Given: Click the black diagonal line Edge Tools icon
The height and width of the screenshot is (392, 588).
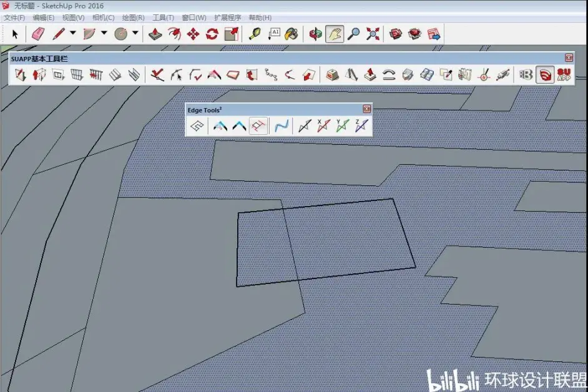Looking at the screenshot, I should (305, 125).
